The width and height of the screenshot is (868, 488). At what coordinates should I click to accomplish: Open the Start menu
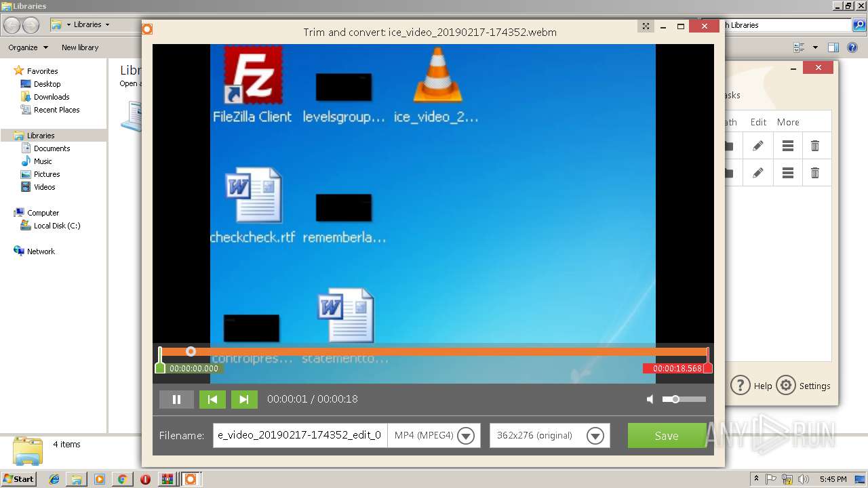coord(18,479)
